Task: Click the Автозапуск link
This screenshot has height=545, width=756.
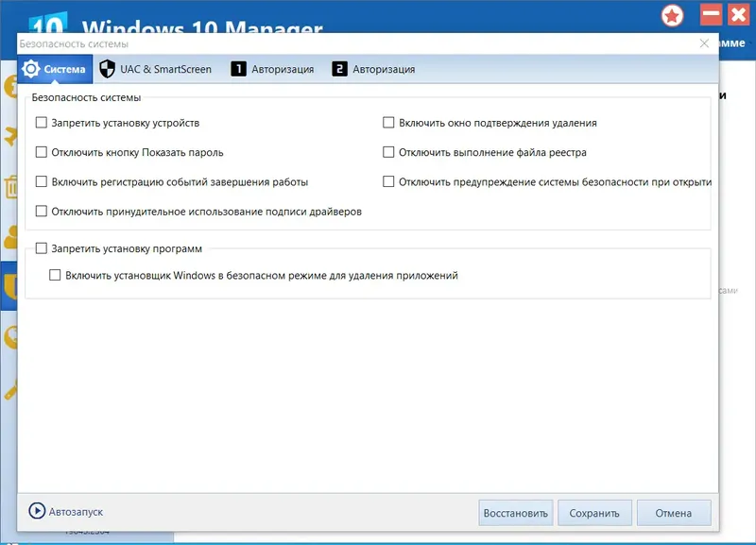Action: point(76,512)
